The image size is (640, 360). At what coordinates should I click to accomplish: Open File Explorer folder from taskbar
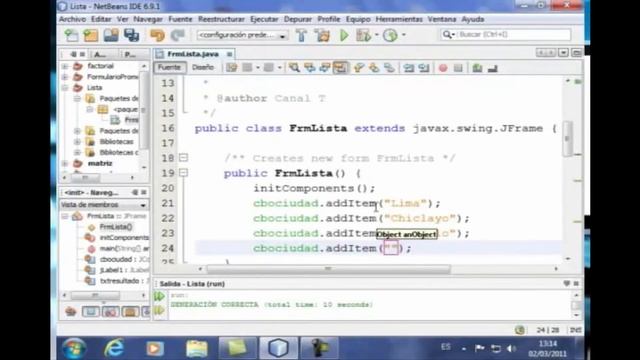click(197, 348)
